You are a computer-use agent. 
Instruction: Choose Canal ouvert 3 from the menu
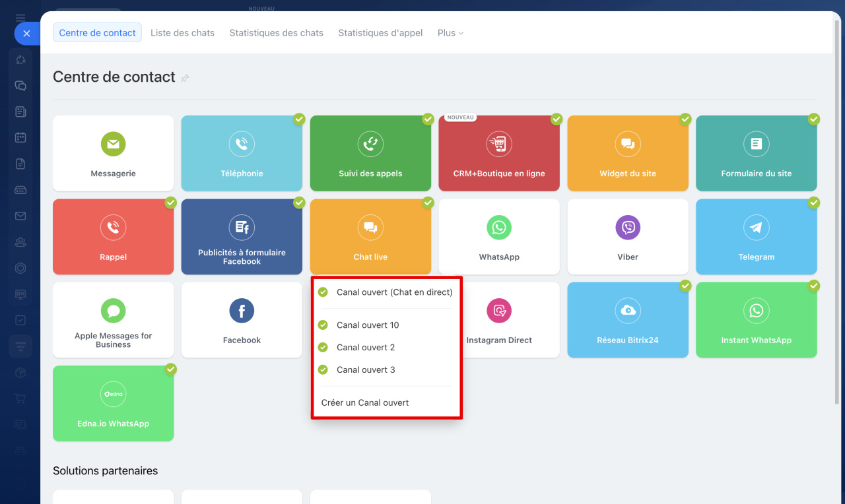point(386,369)
